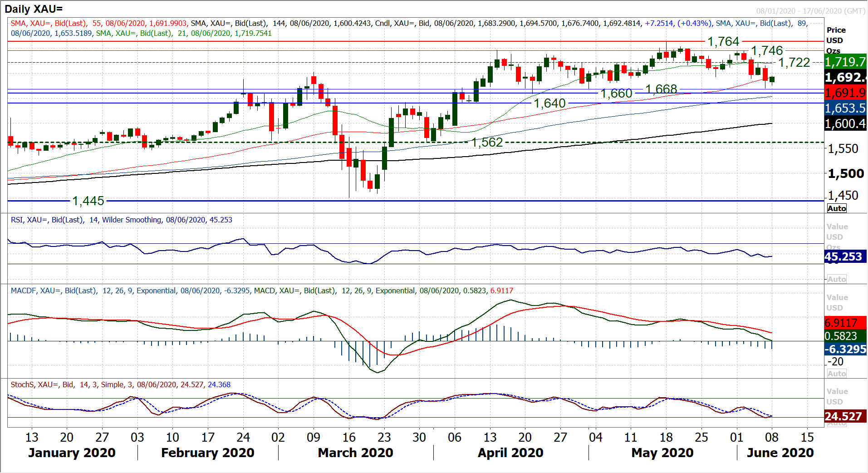
Task: Click the 1,668 support level label
Action: point(661,89)
